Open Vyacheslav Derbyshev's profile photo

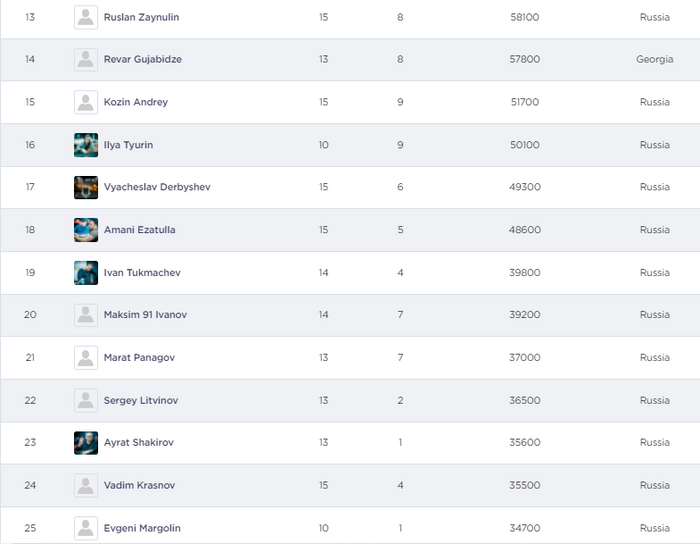86,187
